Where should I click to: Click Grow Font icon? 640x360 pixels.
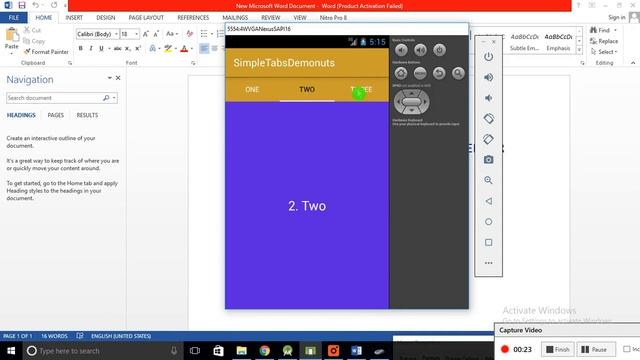click(x=146, y=34)
